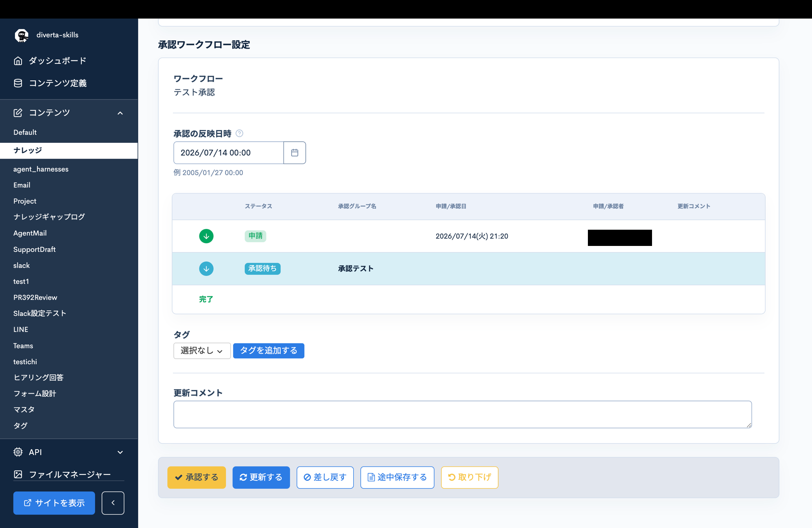Open ダッシュボード in the sidebar
The height and width of the screenshot is (528, 812).
click(58, 61)
